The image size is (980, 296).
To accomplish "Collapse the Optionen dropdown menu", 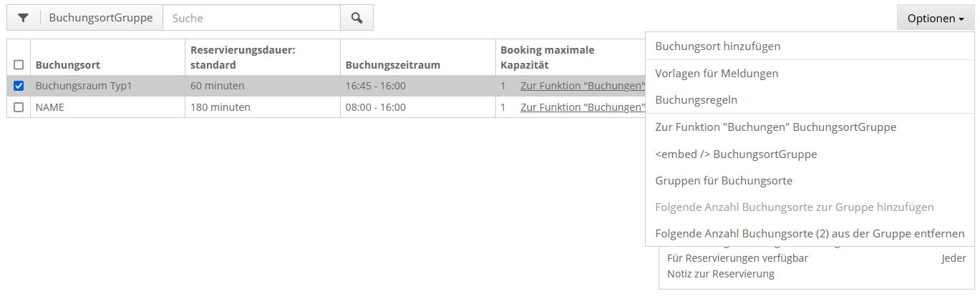I will pyautogui.click(x=935, y=19).
